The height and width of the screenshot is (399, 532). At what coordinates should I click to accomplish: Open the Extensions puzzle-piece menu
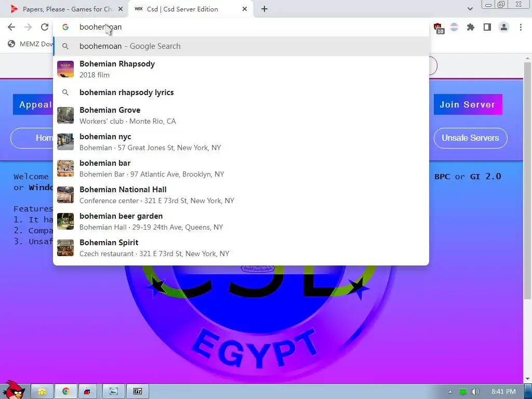[x=471, y=27]
